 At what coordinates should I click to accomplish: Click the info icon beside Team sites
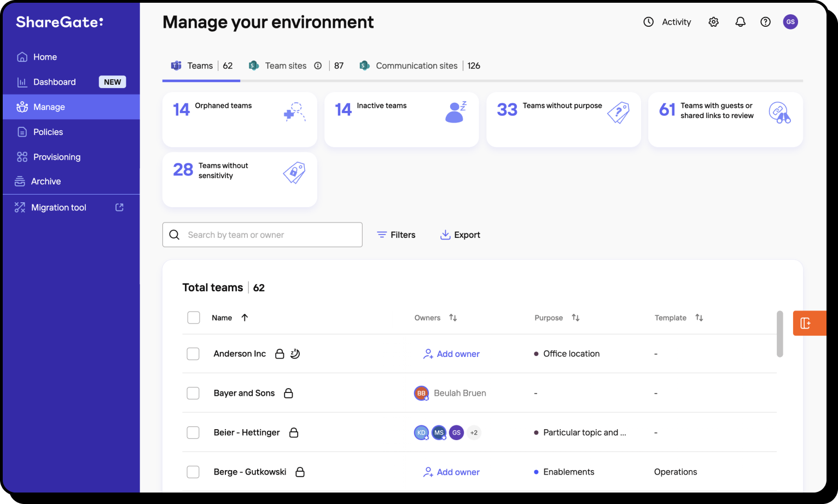click(x=318, y=66)
